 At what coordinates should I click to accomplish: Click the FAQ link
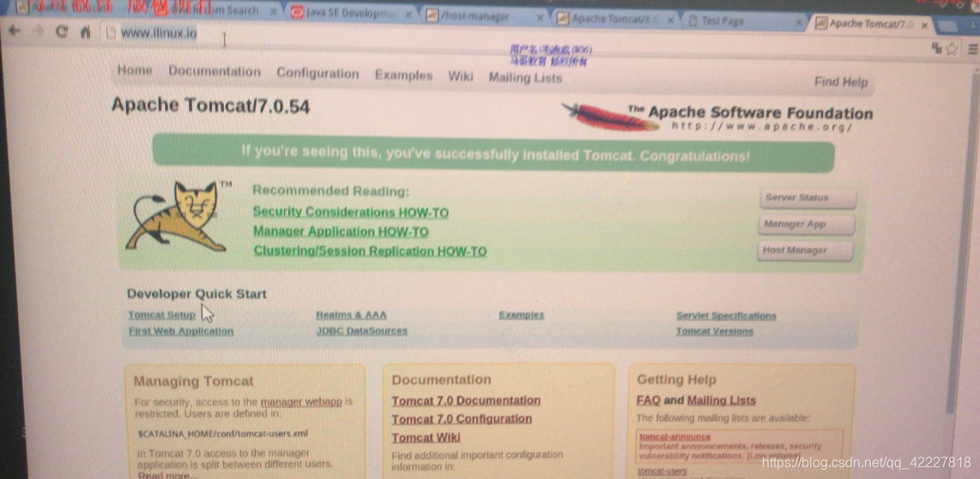[648, 400]
